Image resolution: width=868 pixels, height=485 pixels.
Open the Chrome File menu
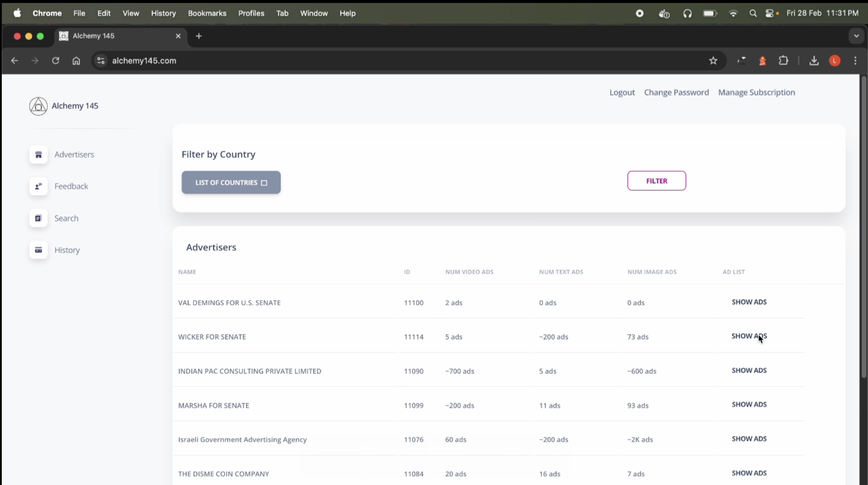click(79, 13)
